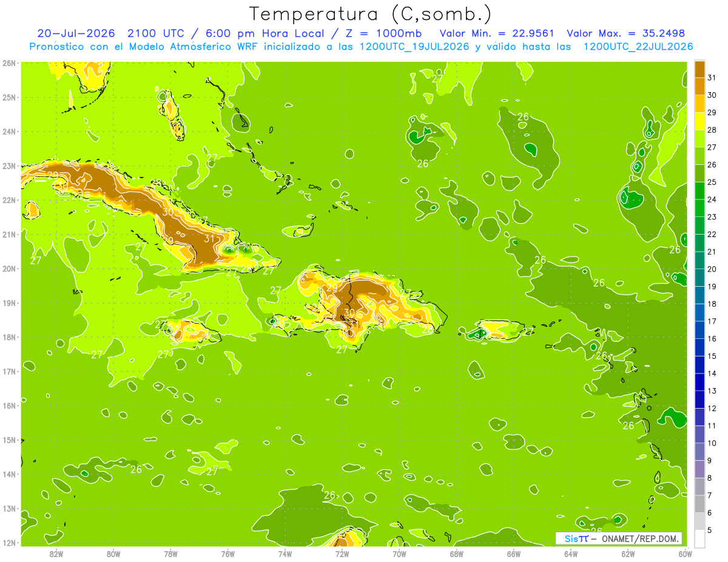Click the '31' contour label over eastern Cuba
The height and width of the screenshot is (562, 728).
(209, 239)
